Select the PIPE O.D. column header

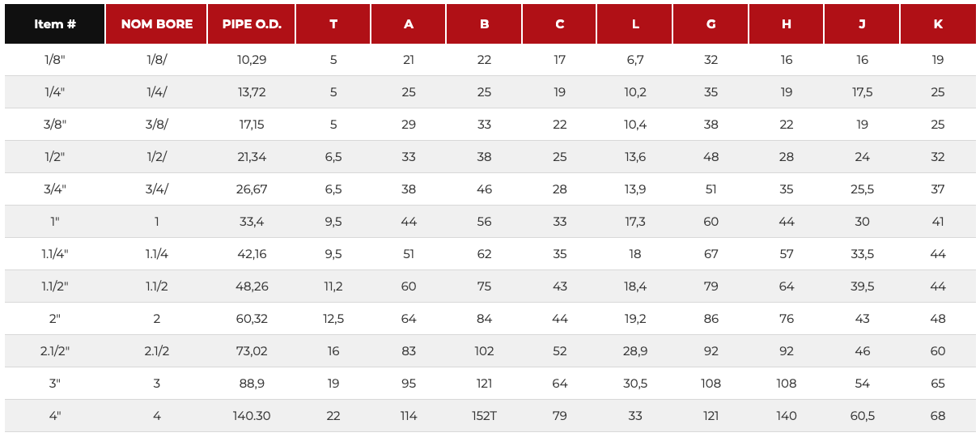tap(252, 24)
